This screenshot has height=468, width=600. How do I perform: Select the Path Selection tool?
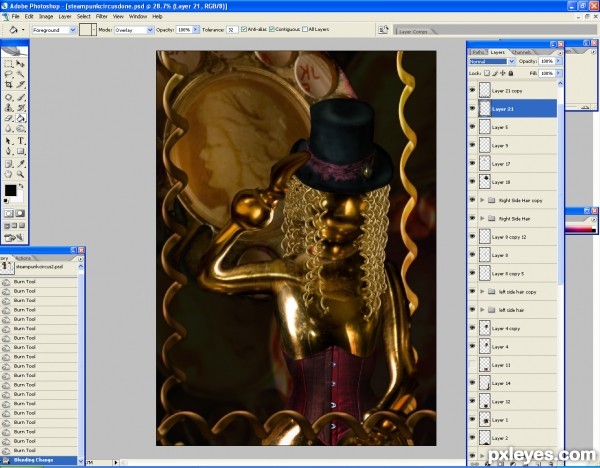(8, 141)
